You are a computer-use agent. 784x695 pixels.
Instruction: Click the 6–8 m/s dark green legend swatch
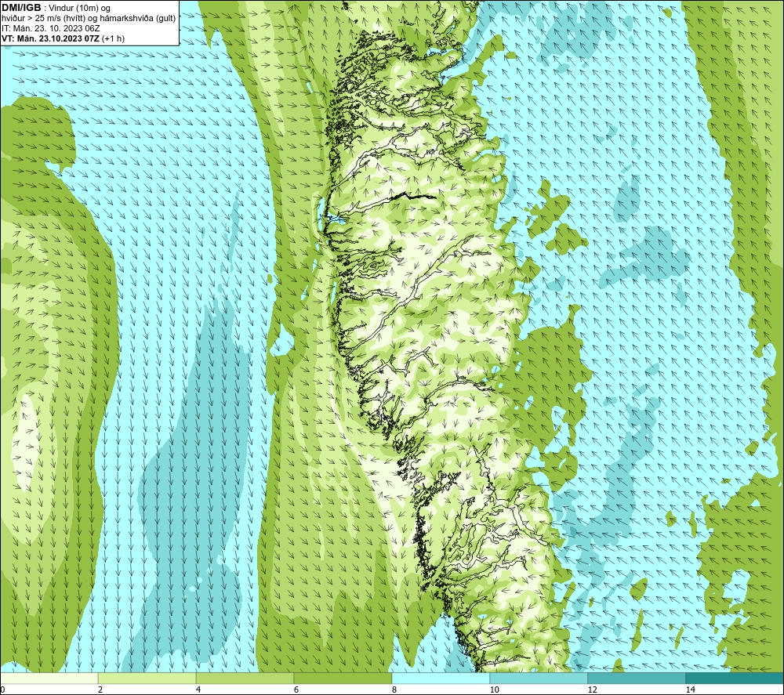(343, 678)
